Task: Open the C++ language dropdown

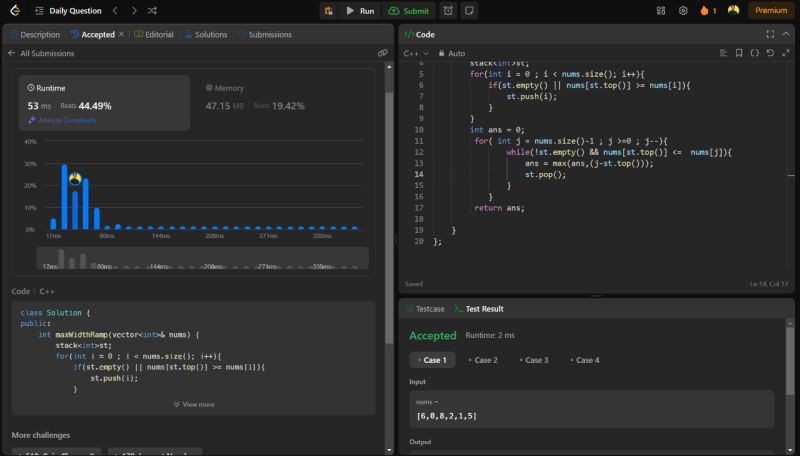Action: (416, 54)
